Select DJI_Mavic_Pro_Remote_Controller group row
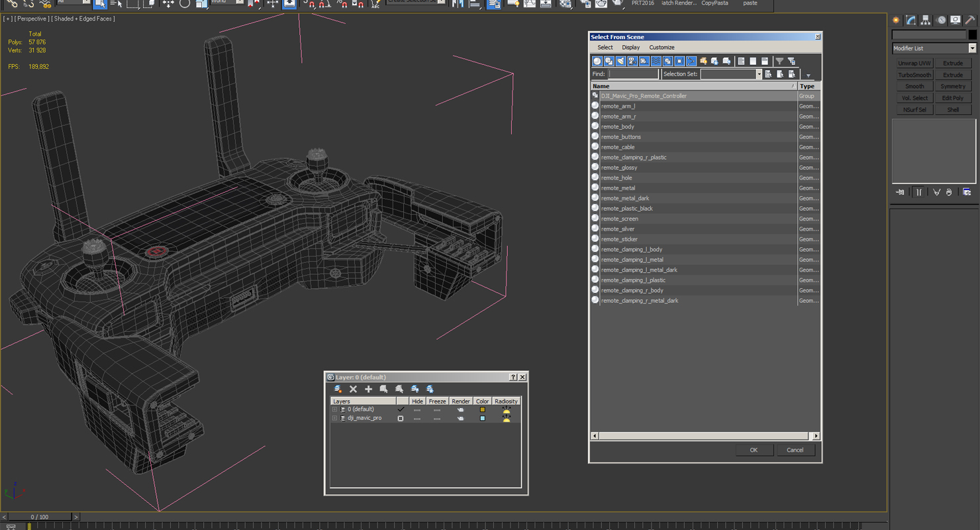The width and height of the screenshot is (980, 530). 706,96
